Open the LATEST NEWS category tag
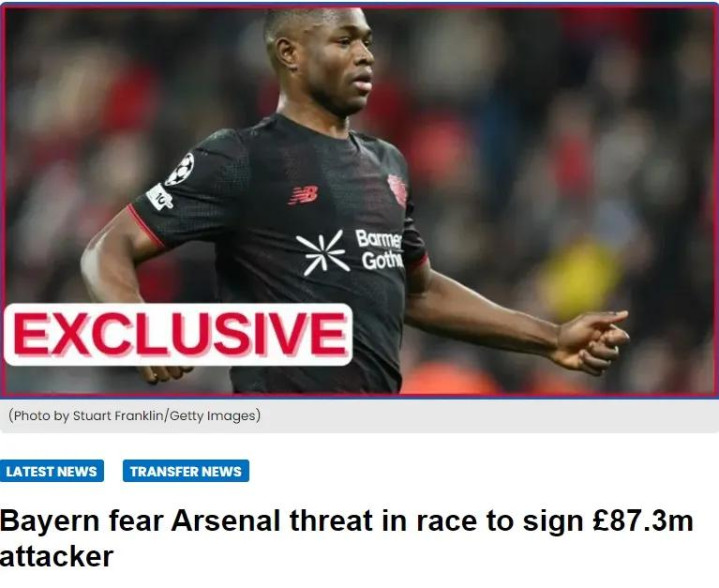The width and height of the screenshot is (719, 588). point(52,471)
